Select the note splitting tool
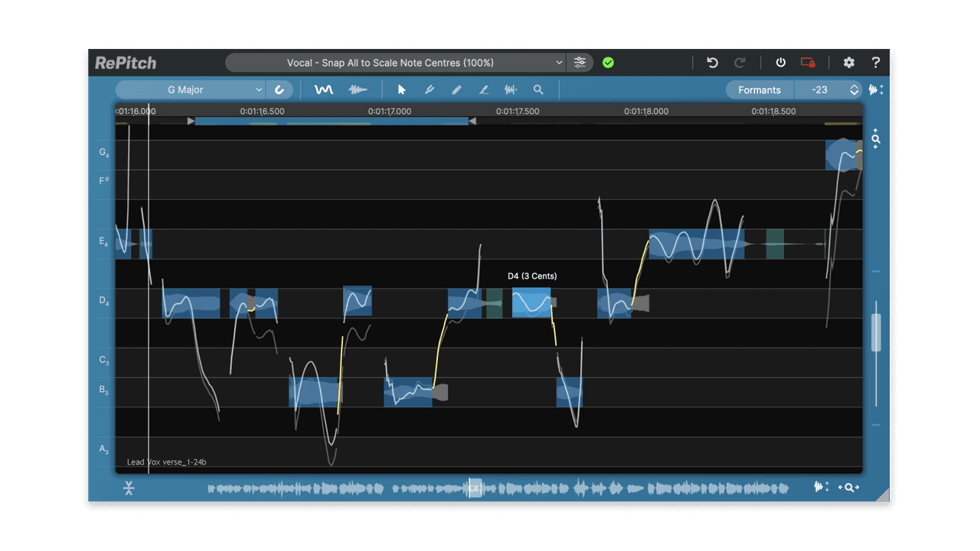 point(511,90)
